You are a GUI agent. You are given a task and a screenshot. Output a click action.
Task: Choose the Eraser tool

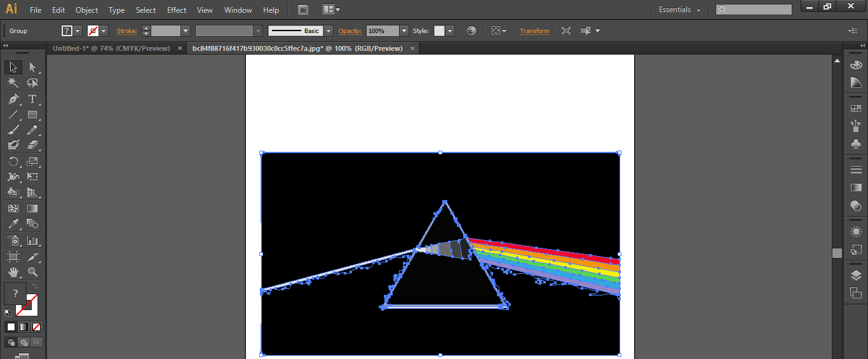32,146
